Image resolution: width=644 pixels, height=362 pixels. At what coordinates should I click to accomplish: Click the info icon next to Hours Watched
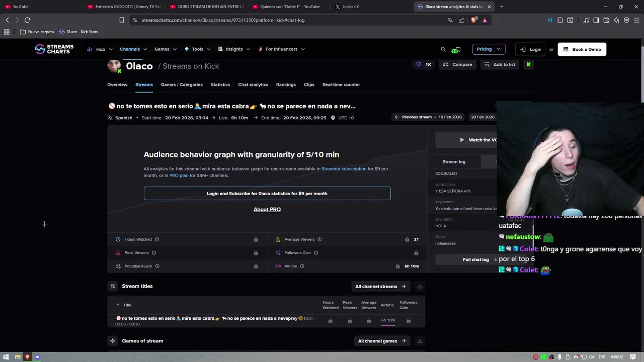click(x=157, y=239)
